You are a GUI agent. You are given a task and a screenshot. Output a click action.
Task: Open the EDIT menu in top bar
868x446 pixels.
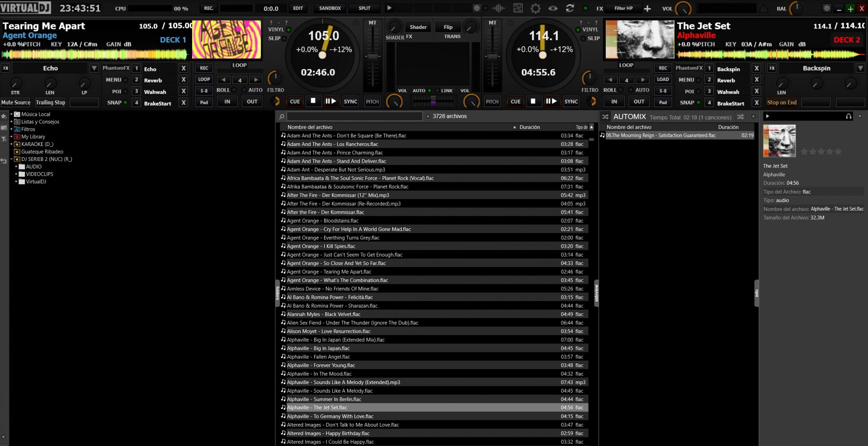coord(298,8)
